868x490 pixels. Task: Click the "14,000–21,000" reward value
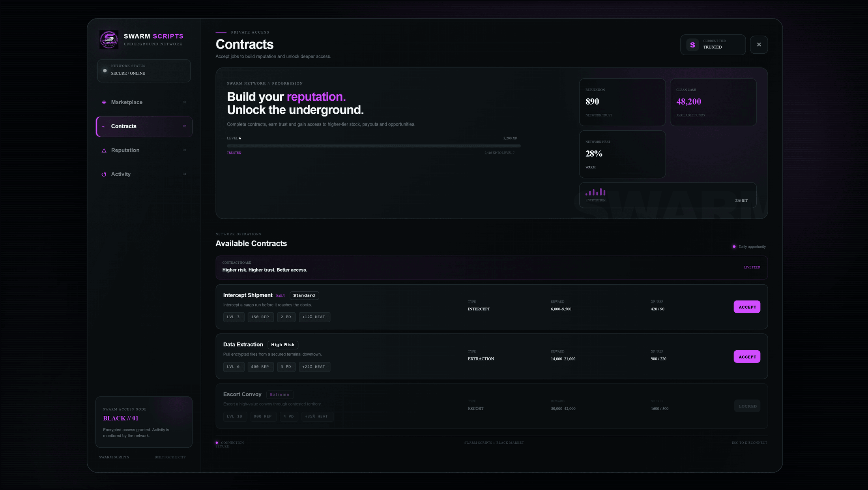point(563,359)
